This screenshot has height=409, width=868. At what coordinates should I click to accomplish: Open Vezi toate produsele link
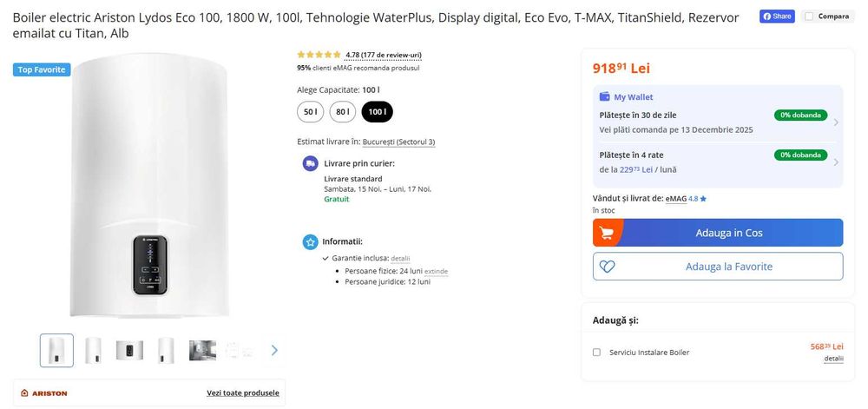coord(243,393)
